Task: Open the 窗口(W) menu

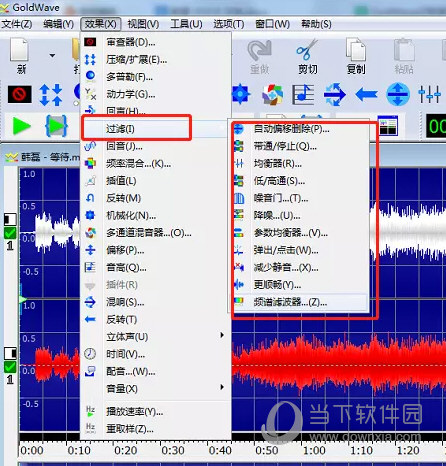Action: click(272, 24)
